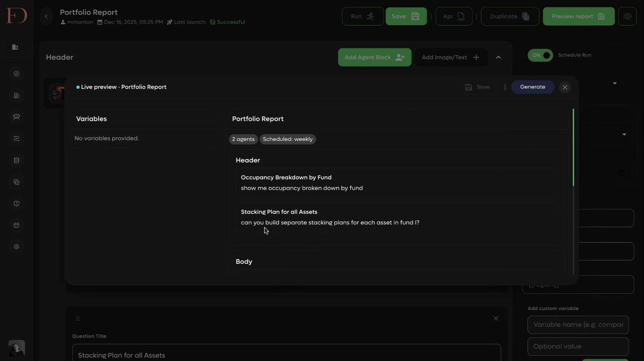Click the 'No variables provided.' text
Image resolution: width=644 pixels, height=361 pixels.
pyautogui.click(x=107, y=138)
